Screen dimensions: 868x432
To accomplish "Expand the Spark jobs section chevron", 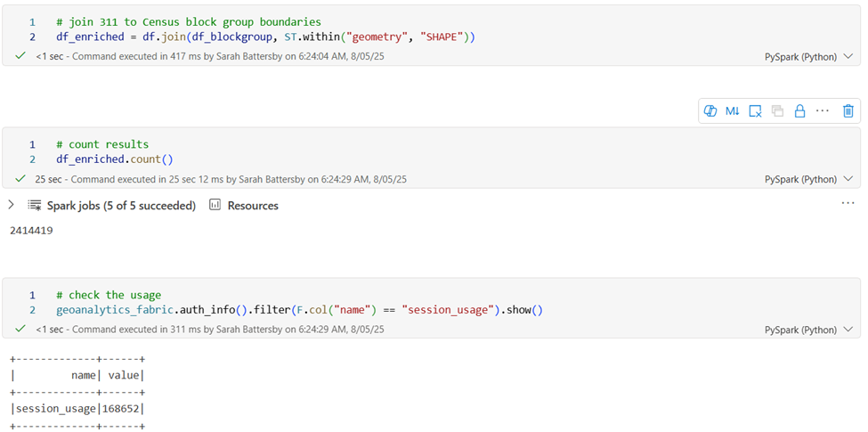I will tap(11, 206).
